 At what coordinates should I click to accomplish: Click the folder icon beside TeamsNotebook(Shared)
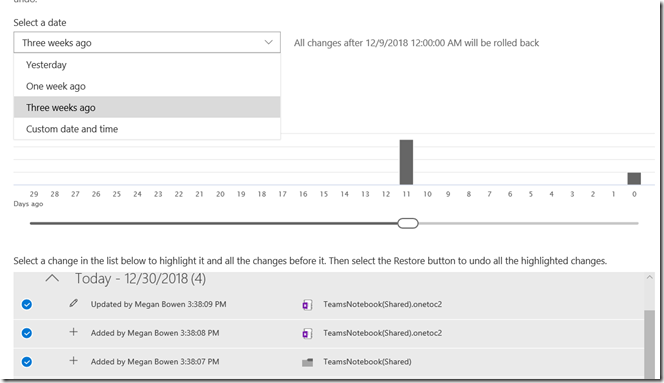[x=307, y=362]
